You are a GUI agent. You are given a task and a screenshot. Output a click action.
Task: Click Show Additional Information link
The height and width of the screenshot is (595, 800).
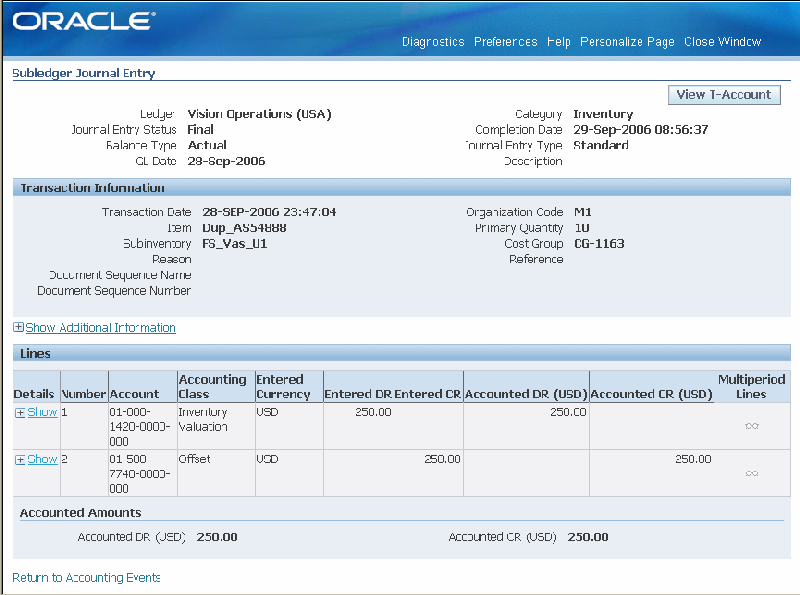101,328
